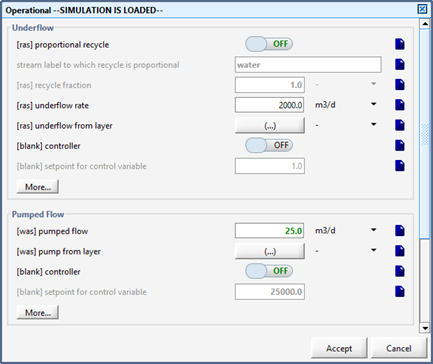Click Underflow setpoint field showing 1.0

pyautogui.click(x=270, y=166)
